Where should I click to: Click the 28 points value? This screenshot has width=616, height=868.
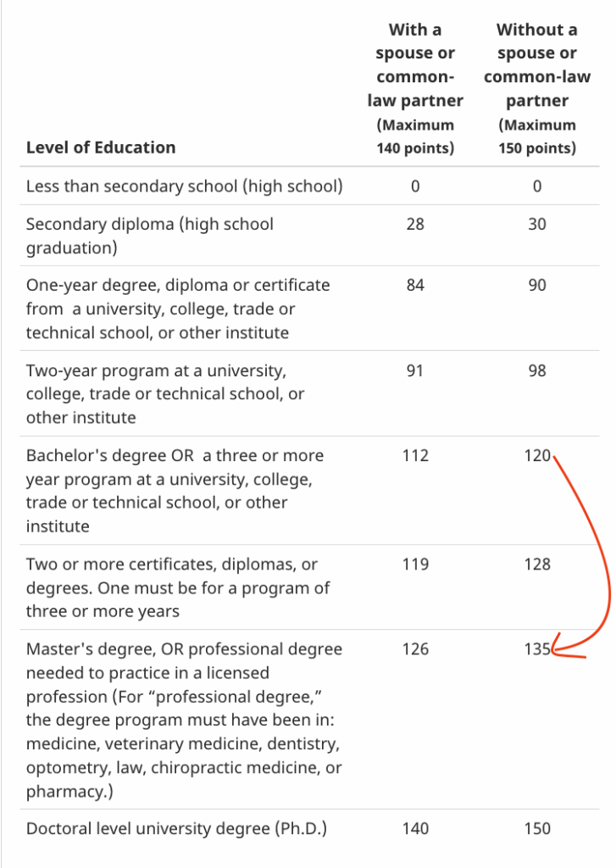click(x=415, y=225)
